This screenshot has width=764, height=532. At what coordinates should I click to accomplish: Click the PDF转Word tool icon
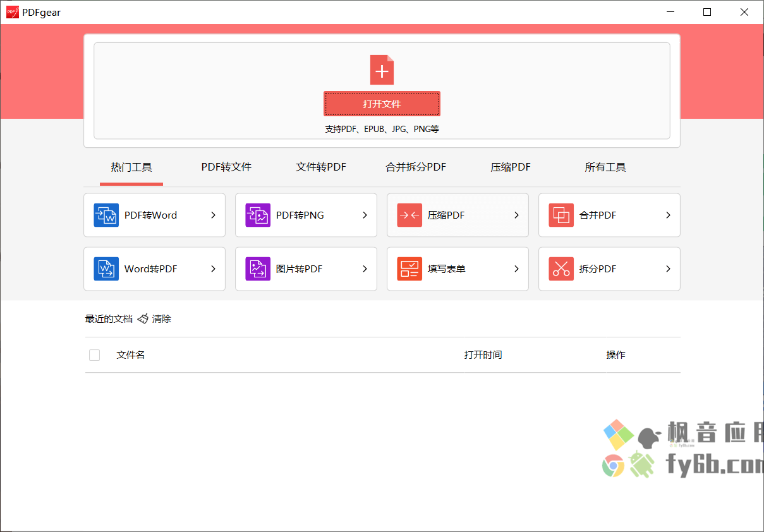[106, 215]
